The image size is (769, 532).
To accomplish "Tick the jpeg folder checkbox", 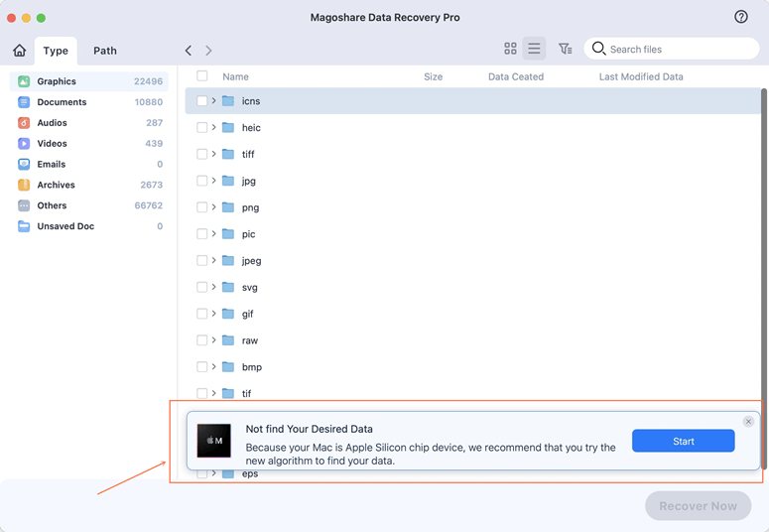I will coord(201,260).
